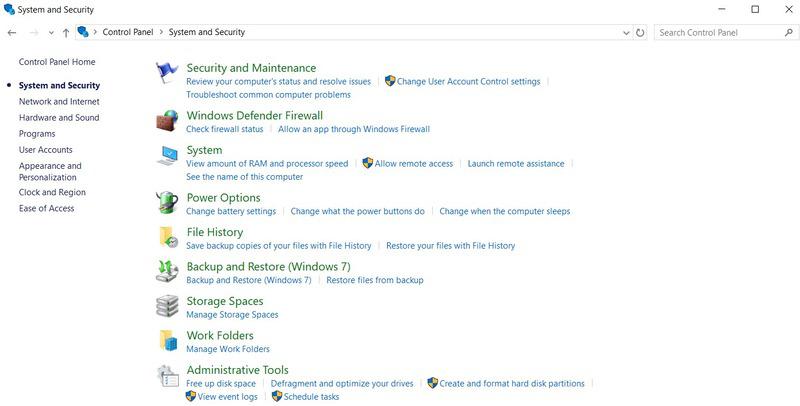Click the Administrative Tools icon

point(167,376)
